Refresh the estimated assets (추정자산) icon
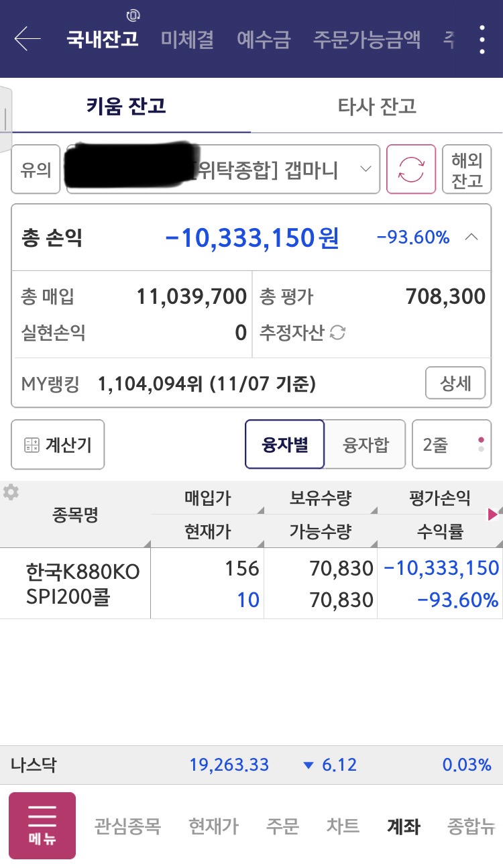Viewport: 503px width, 868px height. point(338,332)
